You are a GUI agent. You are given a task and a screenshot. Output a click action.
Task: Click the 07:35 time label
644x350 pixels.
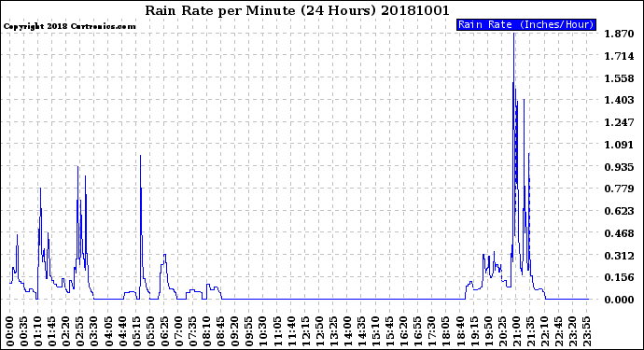[193, 331]
